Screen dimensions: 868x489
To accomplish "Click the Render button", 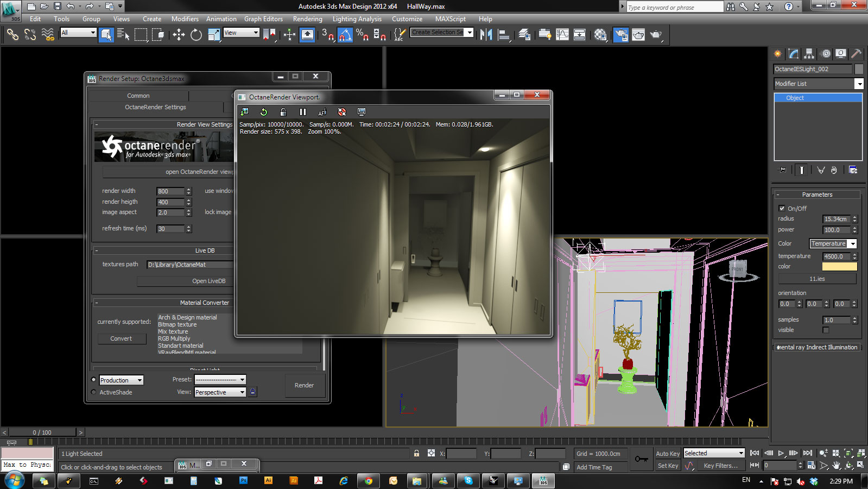I will point(304,385).
